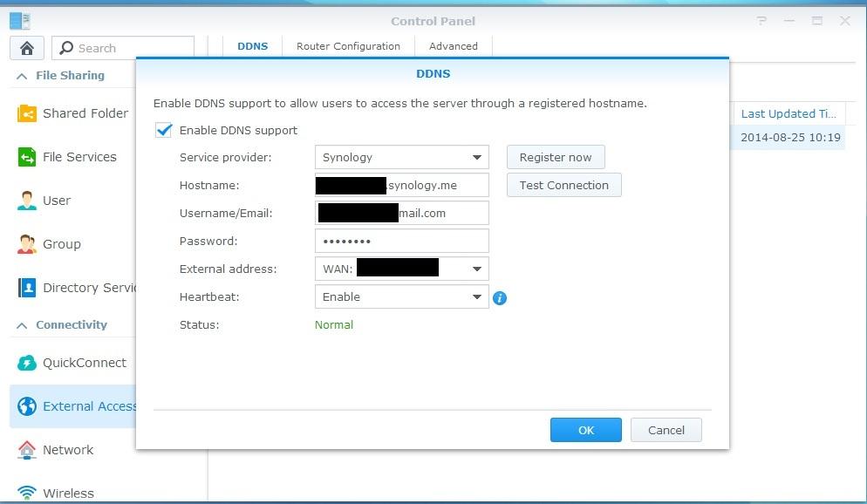This screenshot has height=504, width=867.
Task: Switch to the DDNS tab
Action: coord(253,46)
